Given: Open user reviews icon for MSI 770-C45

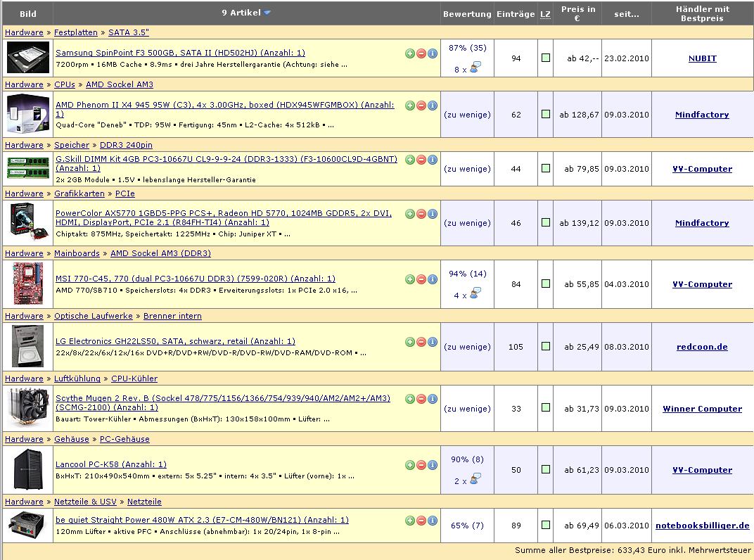Looking at the screenshot, I should click(475, 293).
